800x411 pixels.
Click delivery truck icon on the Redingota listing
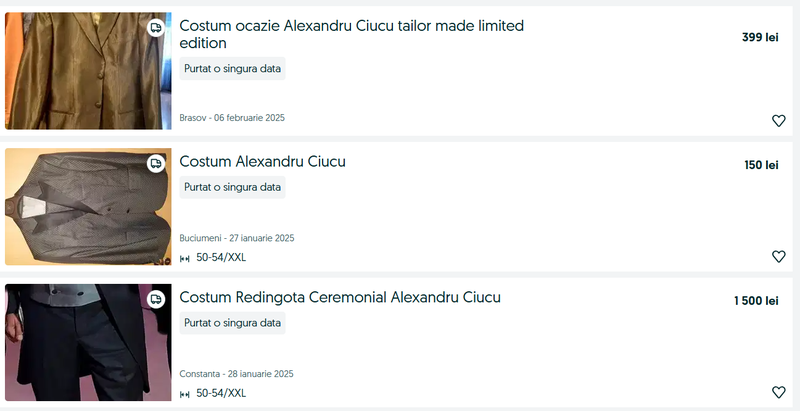pyautogui.click(x=156, y=299)
